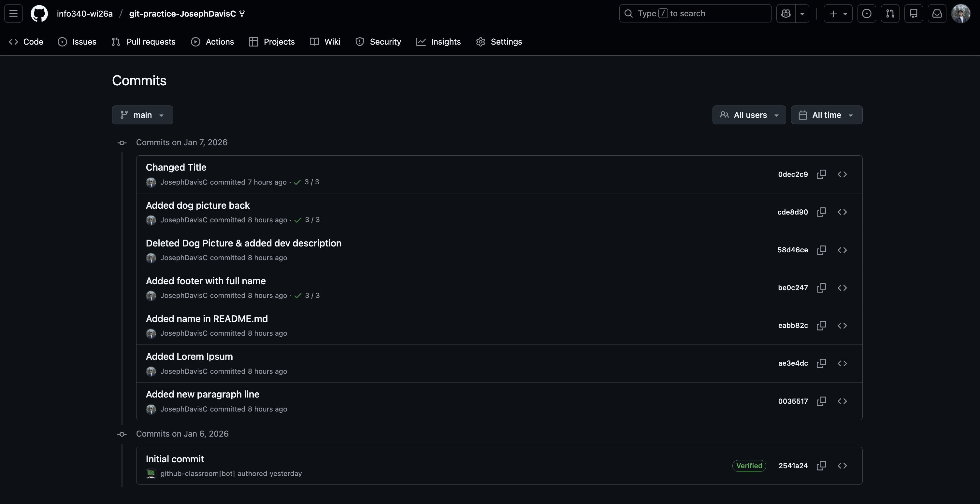The image size is (980, 504).
Task: Open the issues icon in the header
Action: point(867,13)
